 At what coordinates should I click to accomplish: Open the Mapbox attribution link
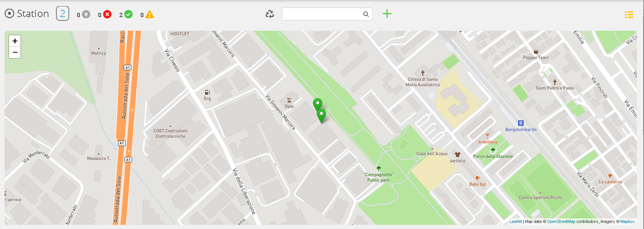coord(627,221)
